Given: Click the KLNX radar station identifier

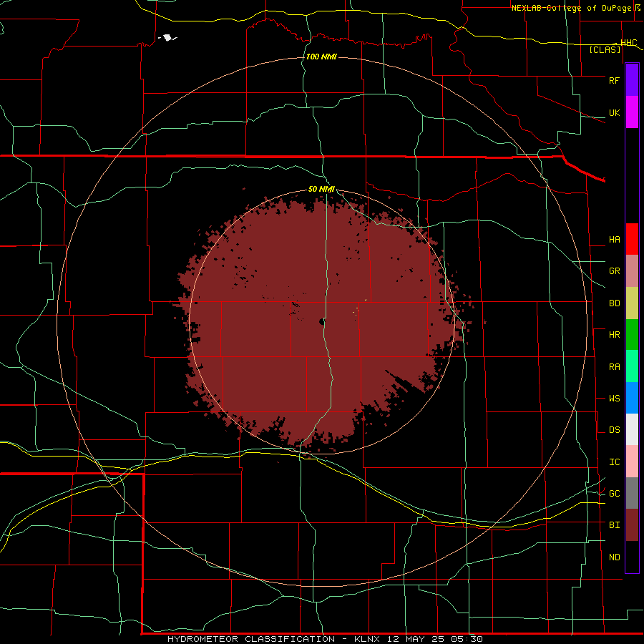Looking at the screenshot, I should (367, 639).
